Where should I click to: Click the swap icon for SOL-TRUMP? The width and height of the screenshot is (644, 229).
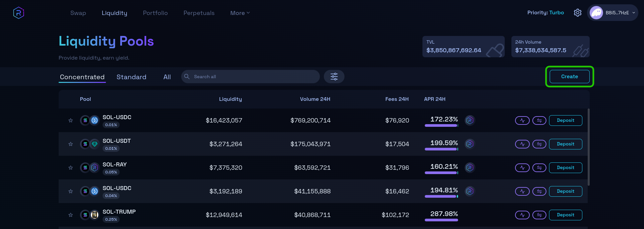coord(539,215)
